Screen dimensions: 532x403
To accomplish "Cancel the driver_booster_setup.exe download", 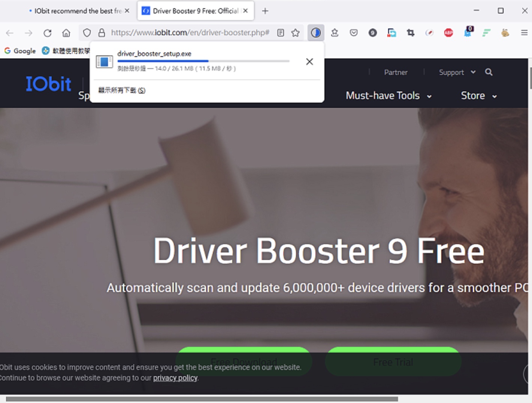I will (x=309, y=61).
